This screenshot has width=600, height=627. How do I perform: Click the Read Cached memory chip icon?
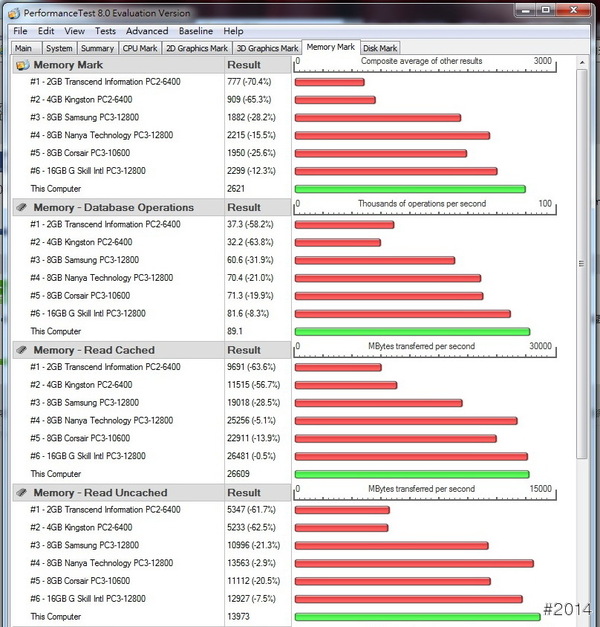point(22,350)
